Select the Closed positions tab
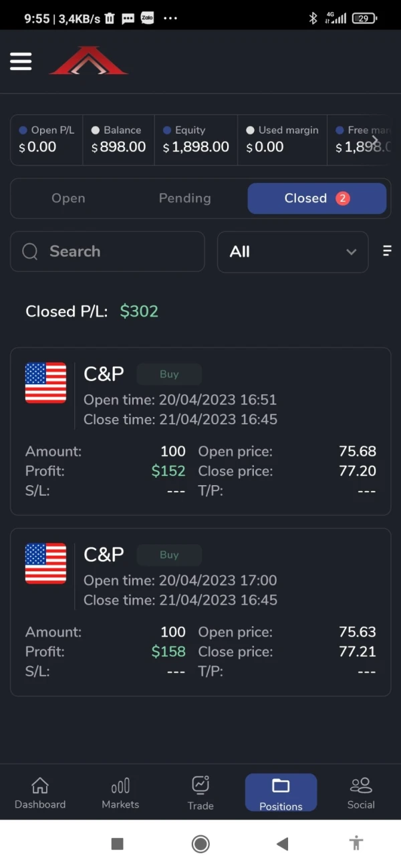The width and height of the screenshot is (401, 868). click(x=317, y=198)
